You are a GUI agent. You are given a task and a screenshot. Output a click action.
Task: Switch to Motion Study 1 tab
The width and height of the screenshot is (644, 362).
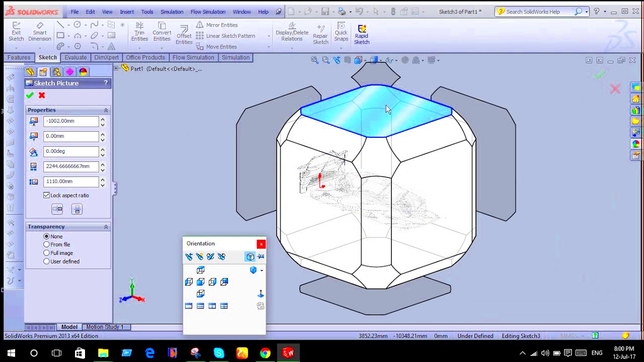click(x=105, y=327)
